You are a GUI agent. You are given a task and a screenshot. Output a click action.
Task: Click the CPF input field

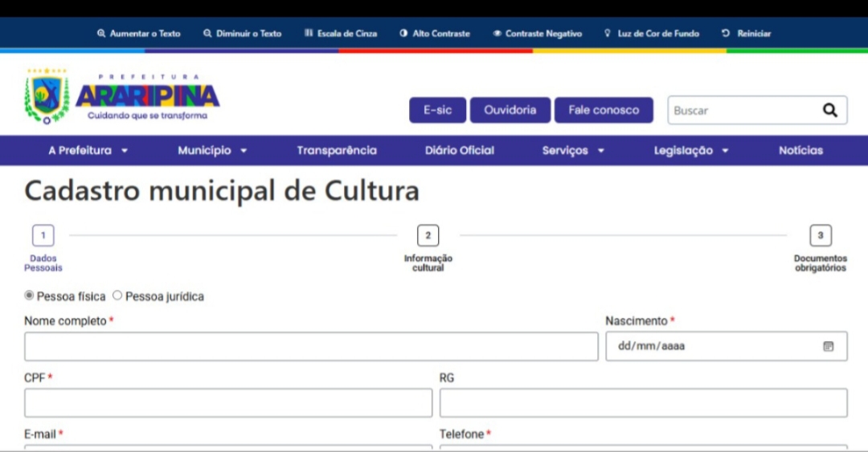coord(228,403)
